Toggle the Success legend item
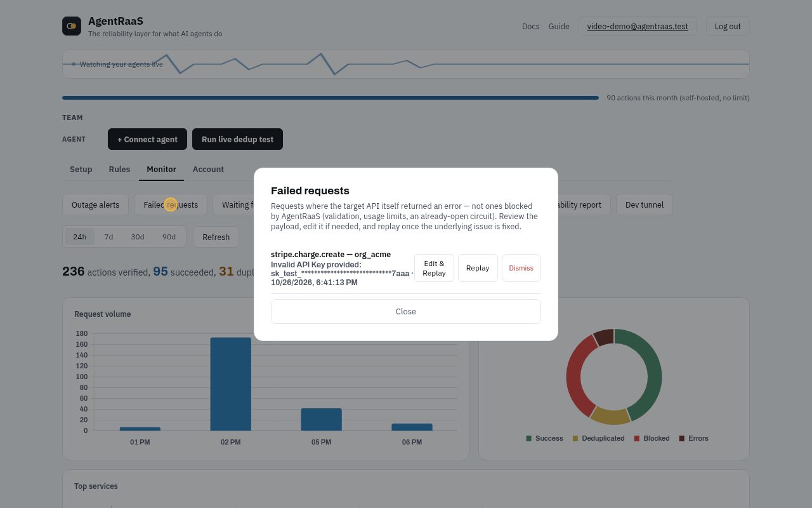 point(544,438)
